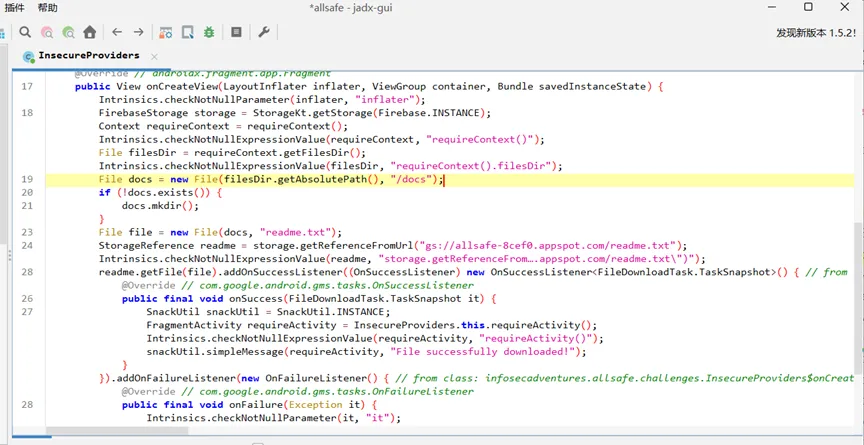Click line number 21 in gutter
Viewport: 864px width, 445px height.
point(27,205)
